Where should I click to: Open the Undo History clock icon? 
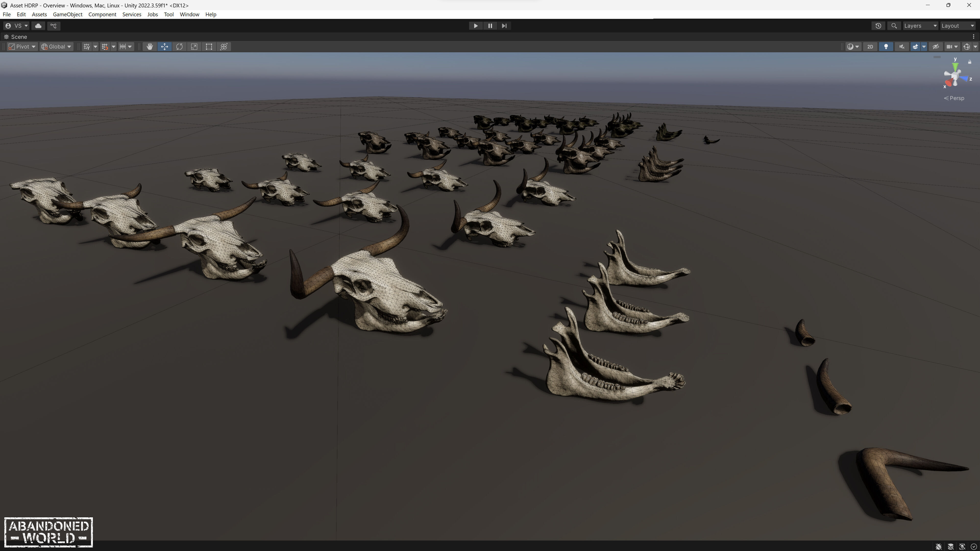coord(878,26)
